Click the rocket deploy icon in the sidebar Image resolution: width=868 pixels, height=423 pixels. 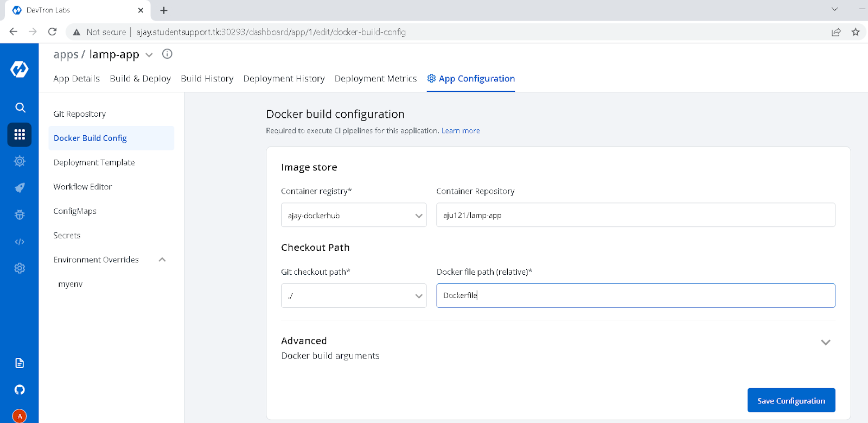click(x=20, y=188)
